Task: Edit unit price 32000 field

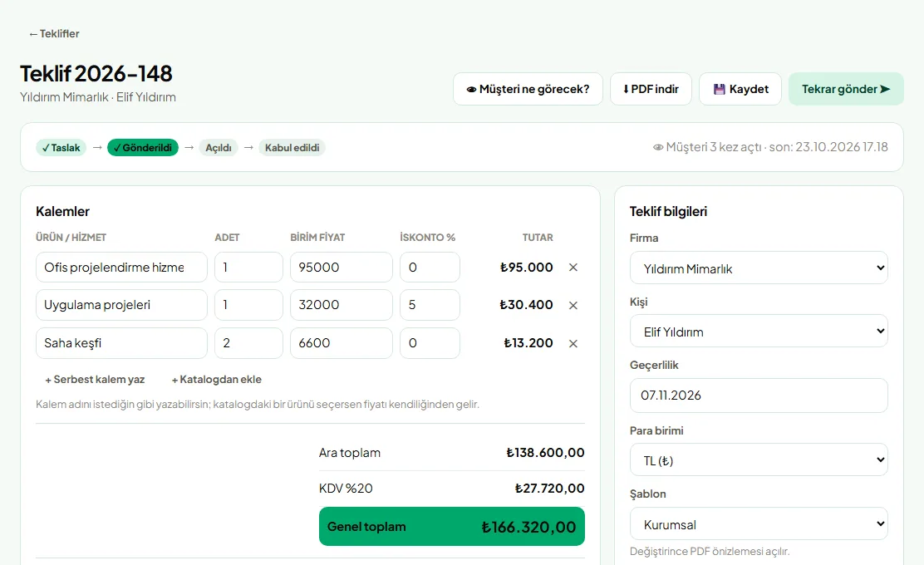Action: click(x=342, y=305)
